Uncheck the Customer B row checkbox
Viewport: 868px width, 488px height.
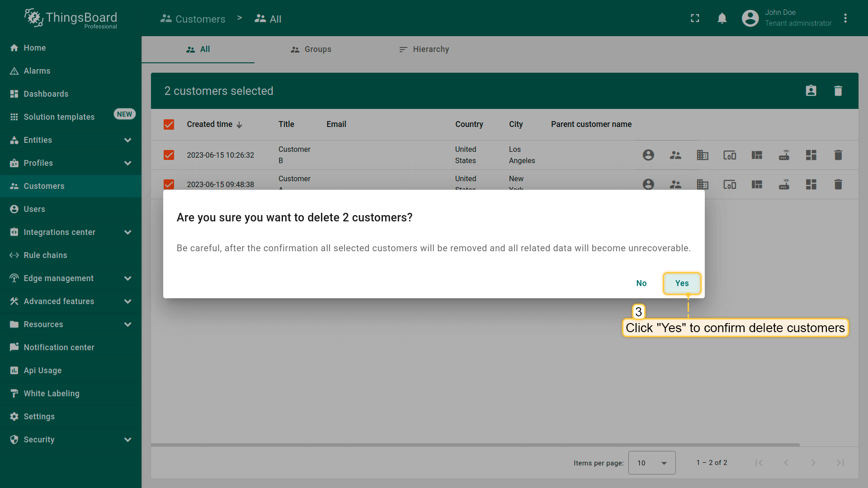tap(169, 155)
